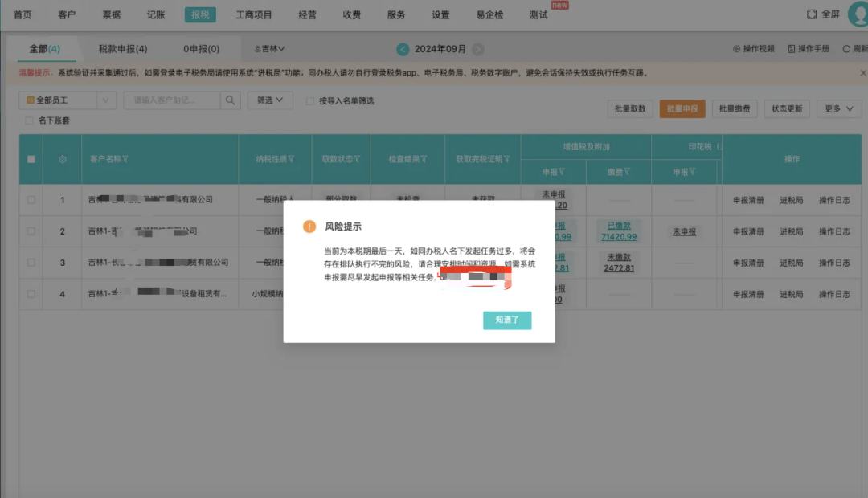868x498 pixels.
Task: Open the 票据 menu
Action: (x=111, y=15)
